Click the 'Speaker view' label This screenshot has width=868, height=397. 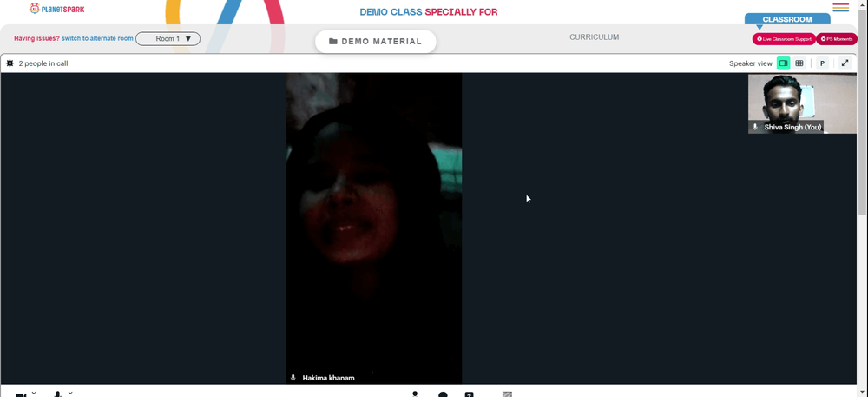(751, 63)
